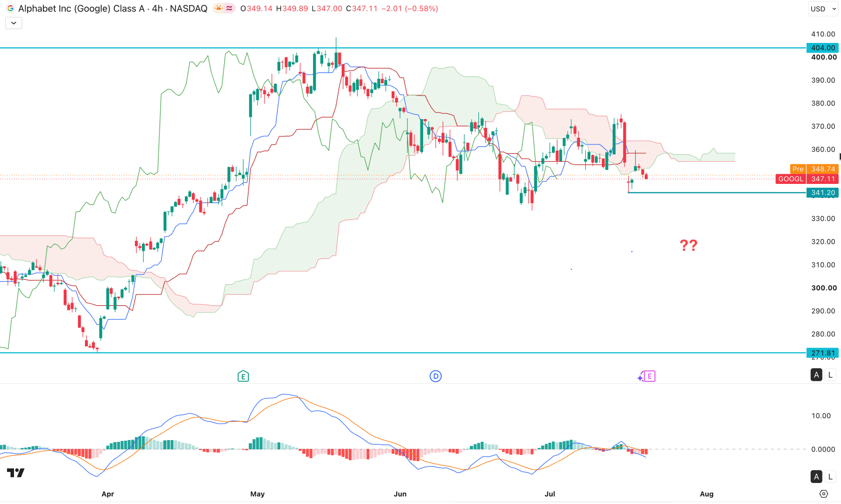
Task: Click the market status sun icon
Action: coord(219,8)
